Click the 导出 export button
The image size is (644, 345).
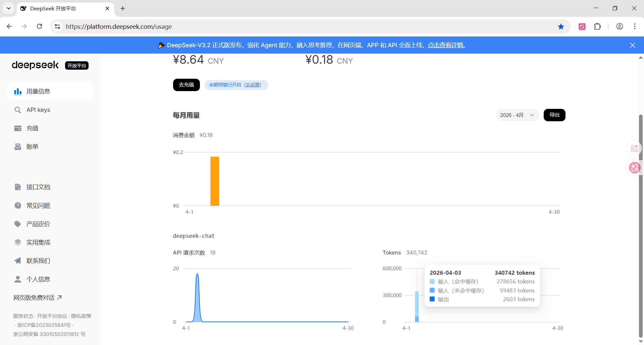[x=554, y=115]
